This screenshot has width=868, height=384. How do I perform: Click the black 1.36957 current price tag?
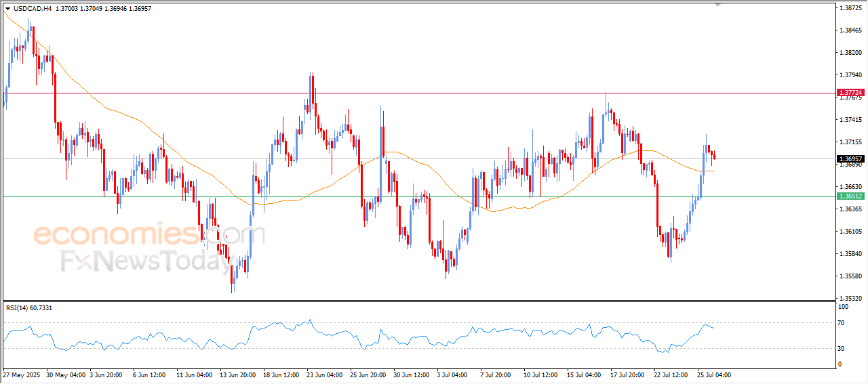pos(850,159)
